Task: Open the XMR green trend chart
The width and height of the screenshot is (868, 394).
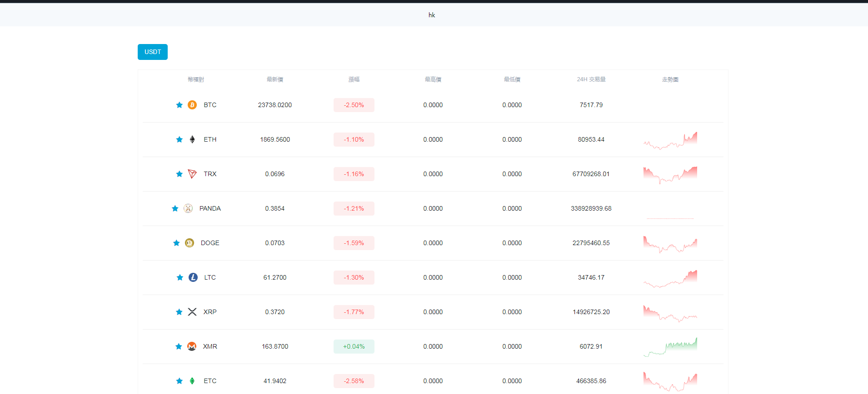Action: point(670,347)
